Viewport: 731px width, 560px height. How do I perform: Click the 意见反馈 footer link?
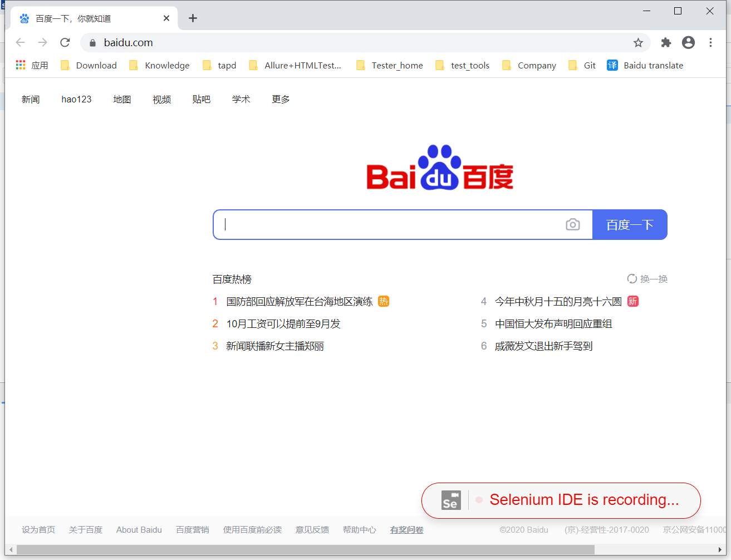312,529
